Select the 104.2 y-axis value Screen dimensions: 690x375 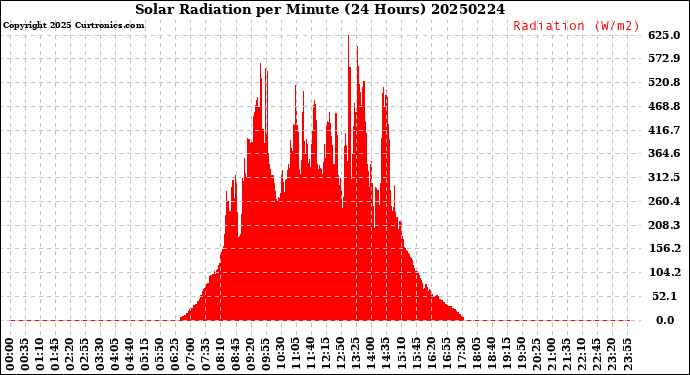(x=664, y=272)
